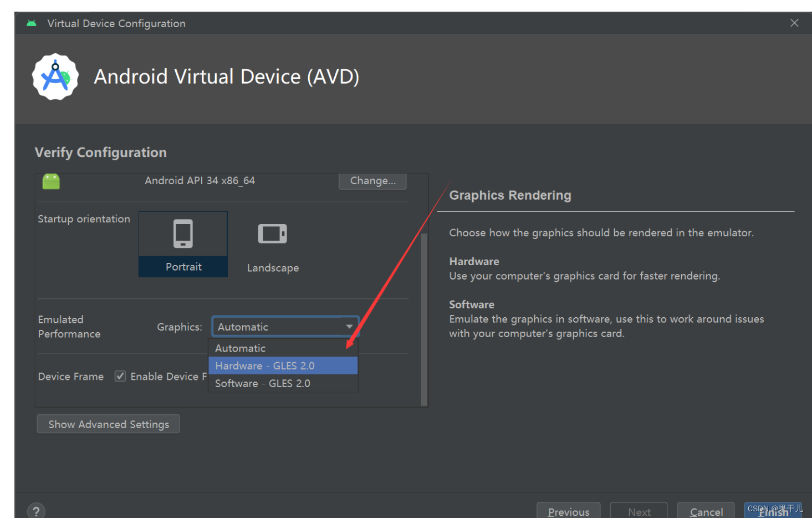Open the help question mark icon
Screen dimensions: 812x518
click(37, 511)
